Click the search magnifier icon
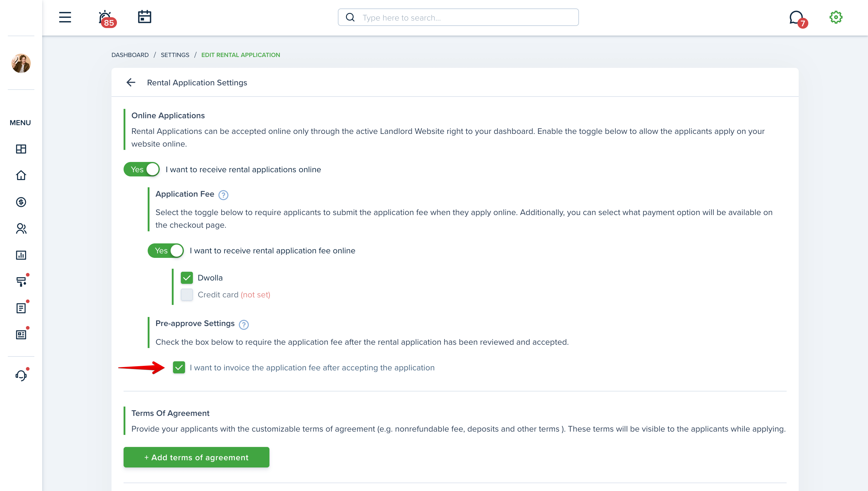The width and height of the screenshot is (868, 491). 350,17
